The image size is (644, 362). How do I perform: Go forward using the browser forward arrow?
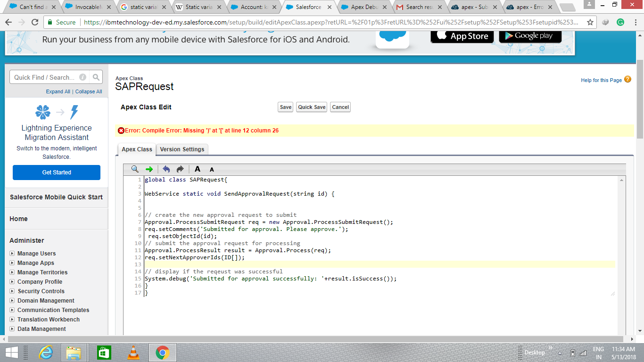click(22, 22)
